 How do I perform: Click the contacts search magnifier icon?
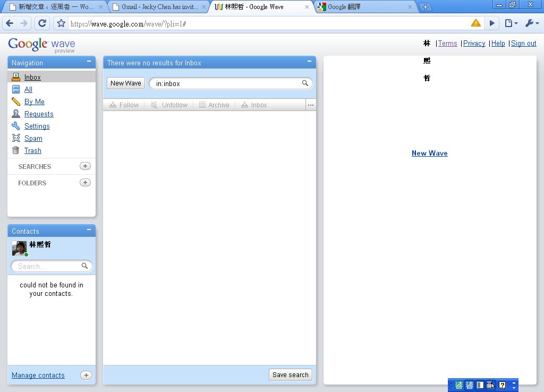click(x=84, y=266)
